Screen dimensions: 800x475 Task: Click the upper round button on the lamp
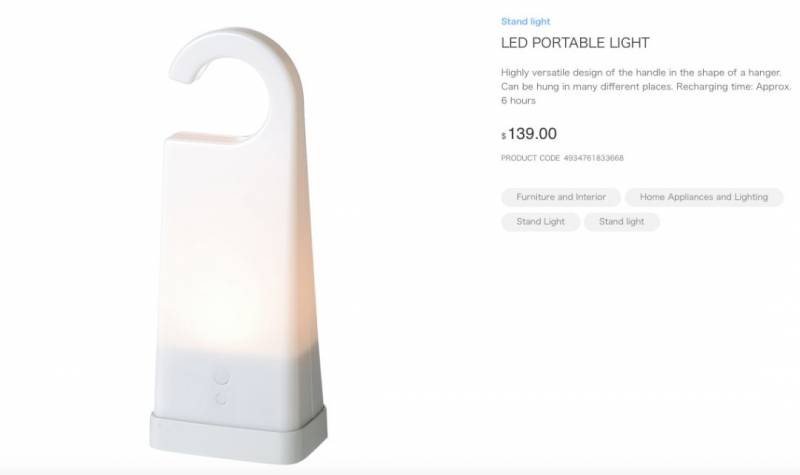[221, 377]
